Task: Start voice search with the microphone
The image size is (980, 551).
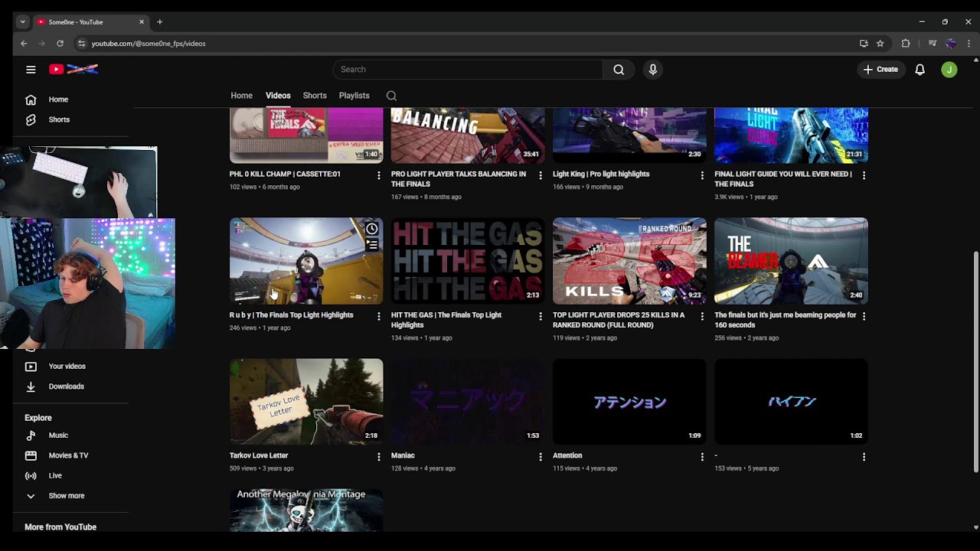Action: tap(652, 70)
